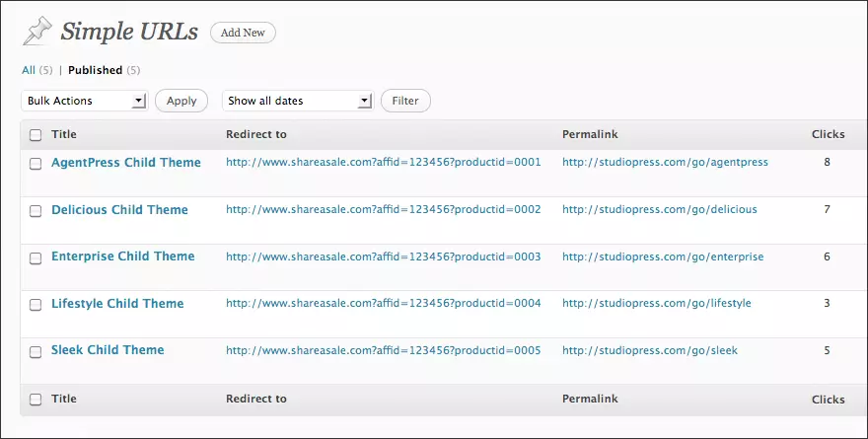This screenshot has height=439, width=868.
Task: Check the AgentPress Child Theme row checkbox
Action: coord(36,164)
